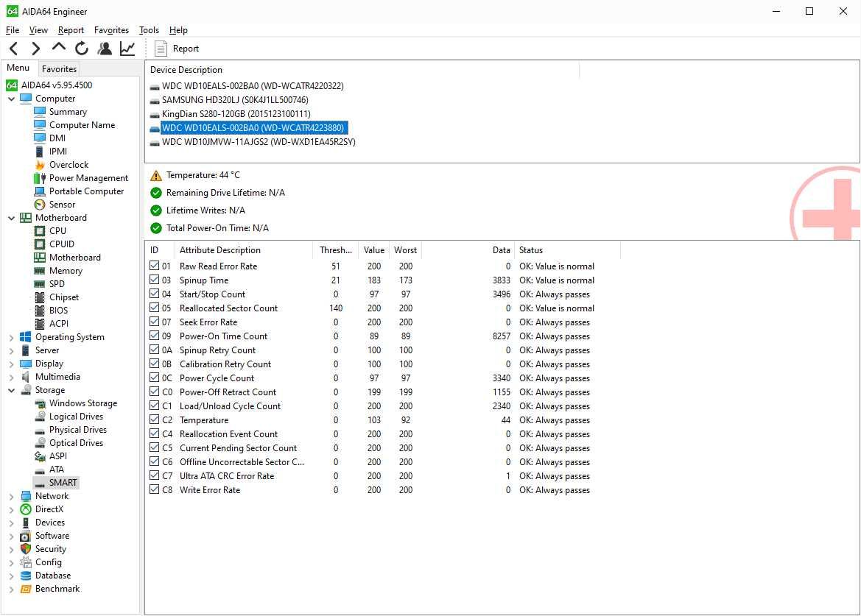Collapse the Computer tree node
This screenshot has height=616, width=861.
pyautogui.click(x=12, y=99)
